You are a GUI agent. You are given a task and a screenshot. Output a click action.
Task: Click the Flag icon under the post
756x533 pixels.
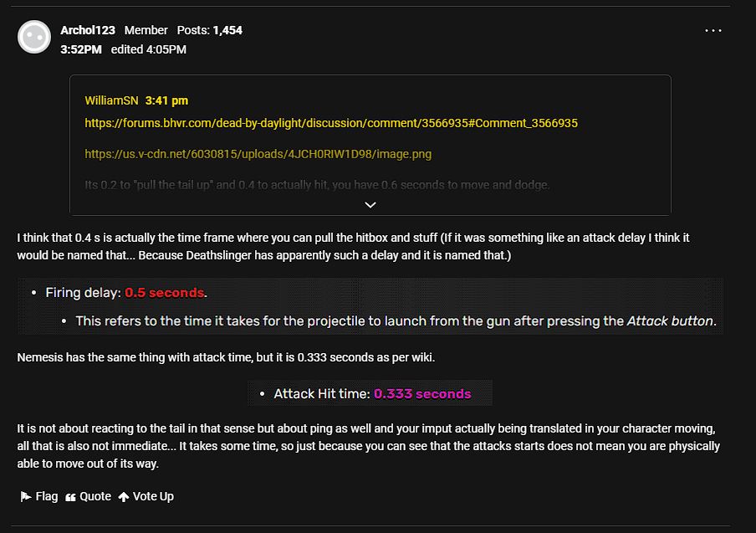click(x=26, y=496)
